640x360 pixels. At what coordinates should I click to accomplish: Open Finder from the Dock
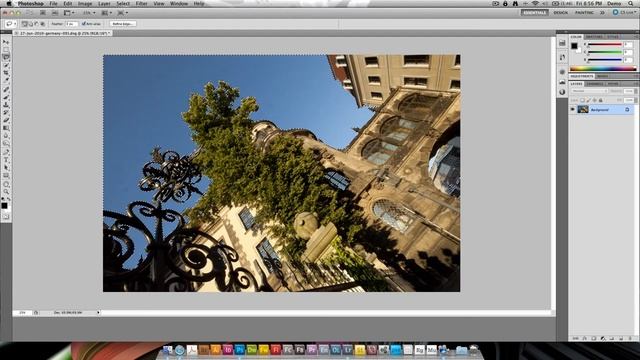coord(167,350)
